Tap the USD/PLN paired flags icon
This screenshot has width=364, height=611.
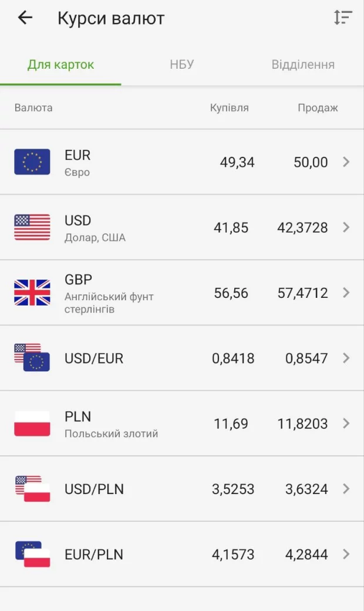click(x=32, y=489)
